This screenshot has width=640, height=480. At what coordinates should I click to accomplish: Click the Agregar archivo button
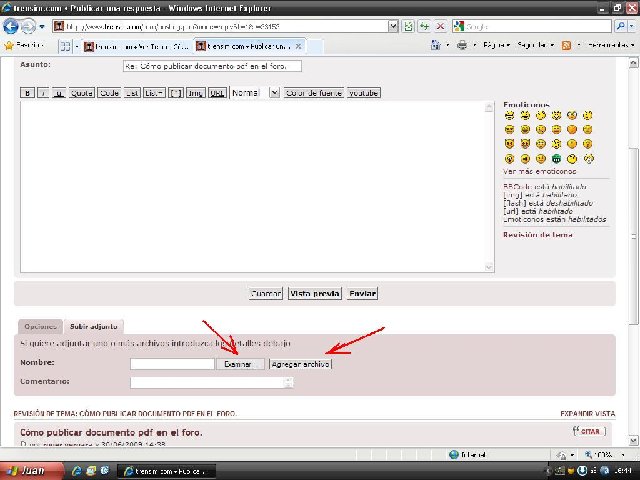pyautogui.click(x=300, y=364)
